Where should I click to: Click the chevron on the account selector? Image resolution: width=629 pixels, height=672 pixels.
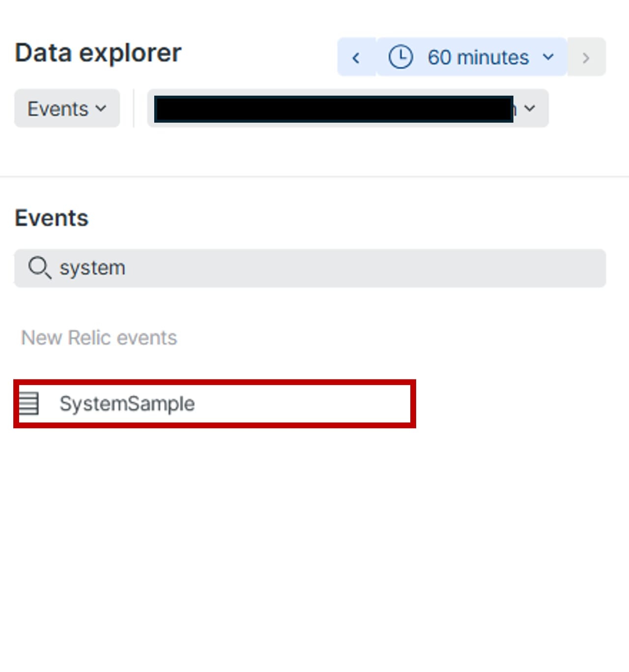(x=530, y=108)
